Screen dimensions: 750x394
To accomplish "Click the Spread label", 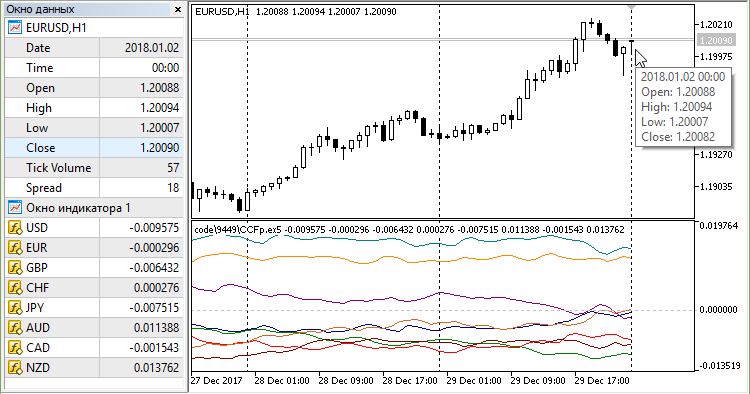I will (x=44, y=188).
